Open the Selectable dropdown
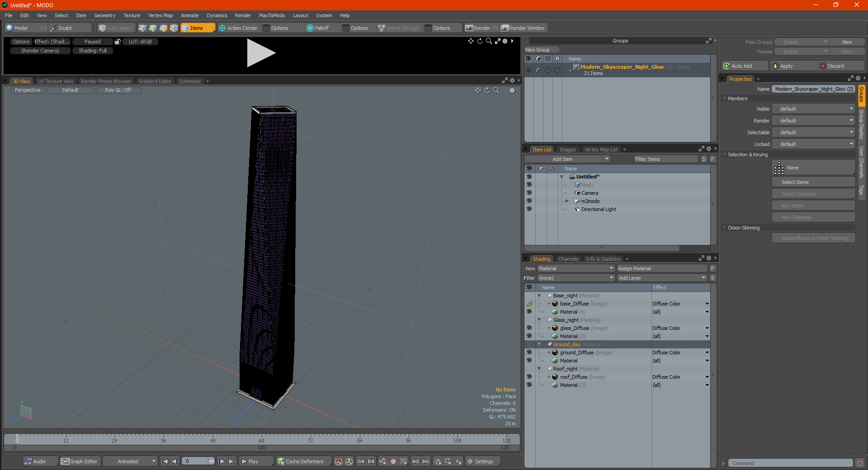Screen dimensions: 868x470 tap(813, 132)
